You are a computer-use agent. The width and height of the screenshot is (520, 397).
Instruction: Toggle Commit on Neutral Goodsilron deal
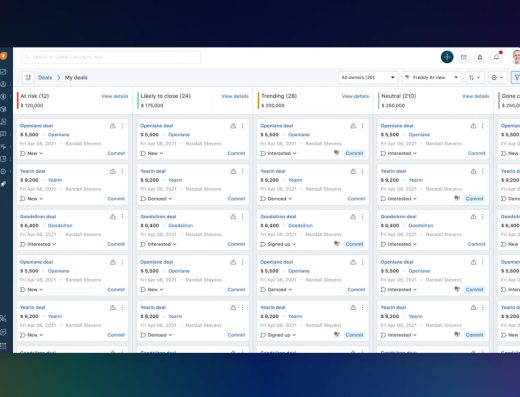pos(476,244)
